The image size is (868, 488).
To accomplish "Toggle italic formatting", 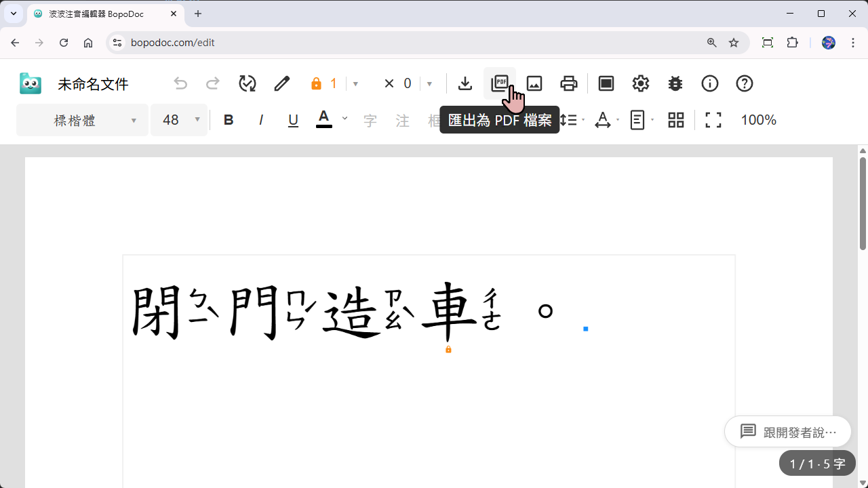I will [261, 119].
